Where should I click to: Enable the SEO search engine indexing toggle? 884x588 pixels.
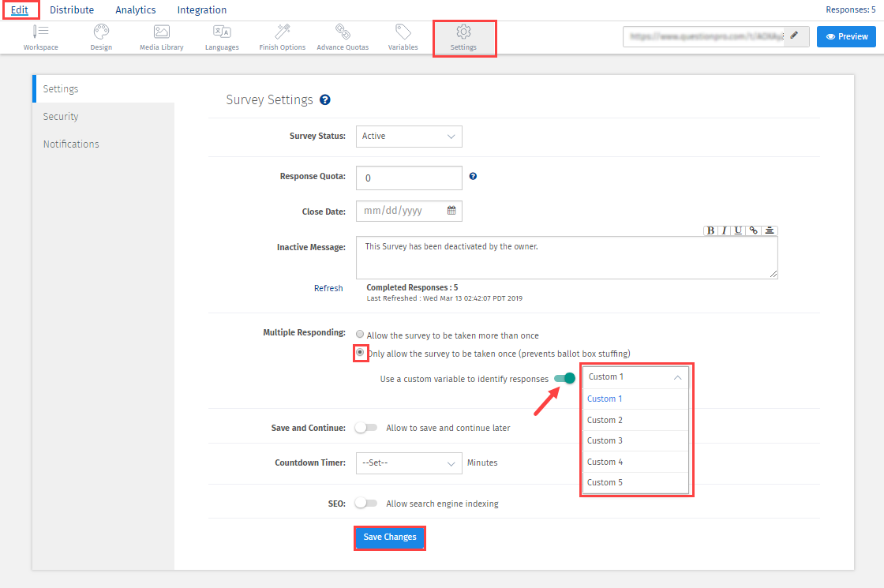(366, 504)
